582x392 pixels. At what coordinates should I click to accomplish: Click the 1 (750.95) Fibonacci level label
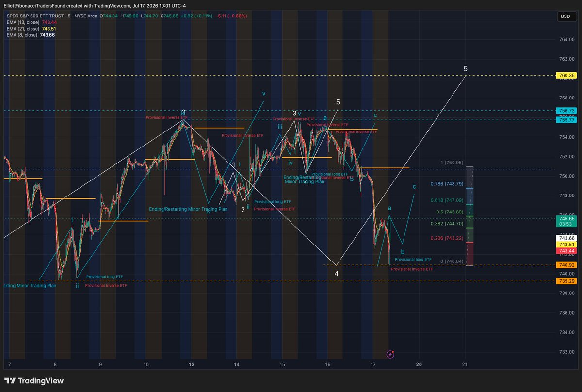[x=451, y=163]
